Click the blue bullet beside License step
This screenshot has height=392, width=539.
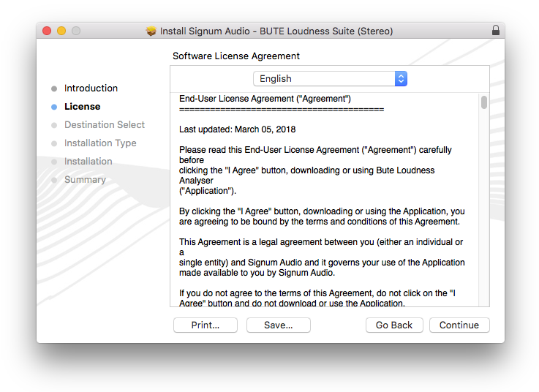point(54,107)
